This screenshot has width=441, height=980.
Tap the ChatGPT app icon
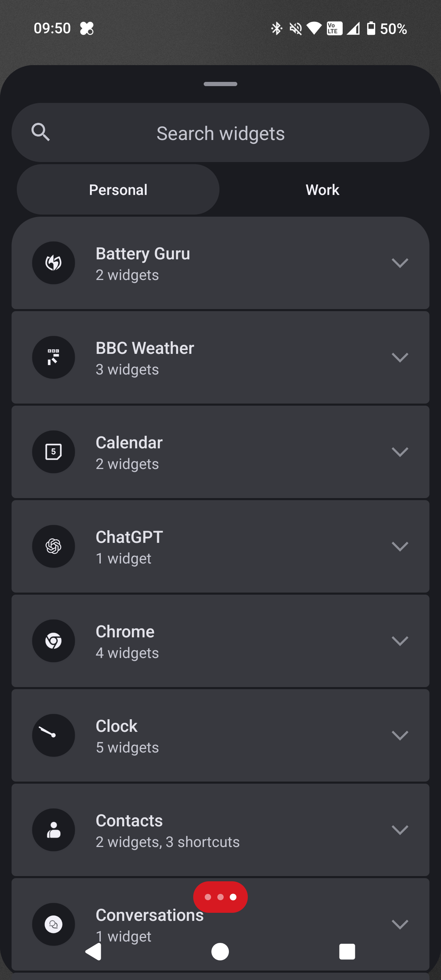pos(53,546)
